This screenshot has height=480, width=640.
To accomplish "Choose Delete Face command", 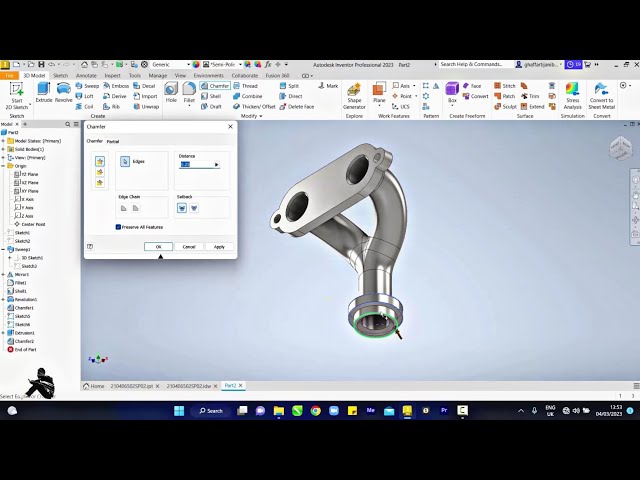I will [x=297, y=107].
